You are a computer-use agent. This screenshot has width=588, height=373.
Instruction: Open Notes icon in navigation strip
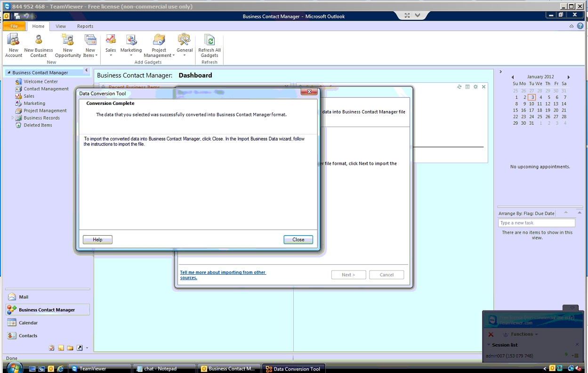pyautogui.click(x=61, y=348)
